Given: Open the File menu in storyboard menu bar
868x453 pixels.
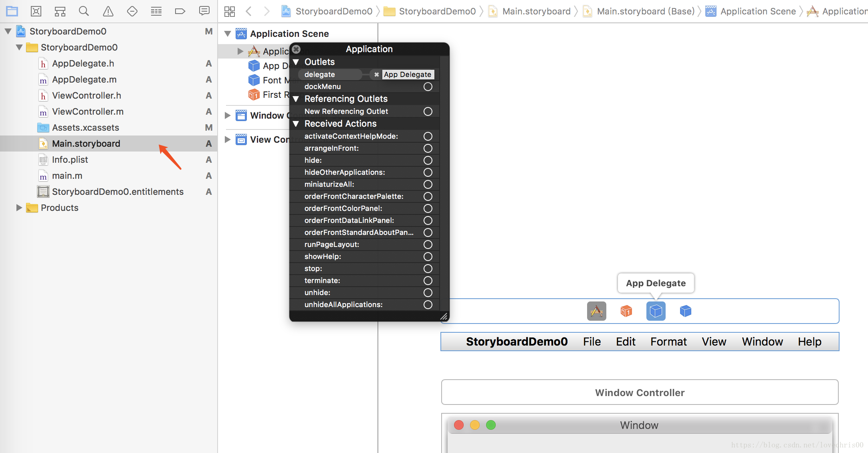Looking at the screenshot, I should point(592,342).
